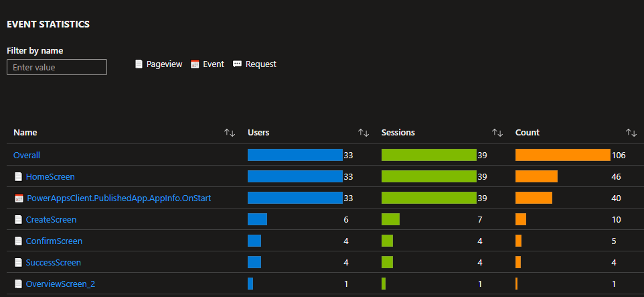Click the green Sessions bar for HomeScreen
This screenshot has width=644, height=297.
click(x=428, y=176)
